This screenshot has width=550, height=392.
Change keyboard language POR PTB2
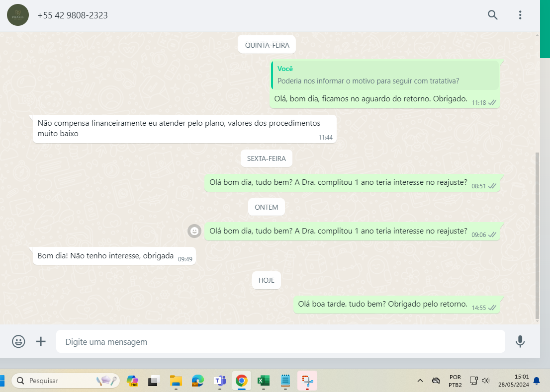click(455, 381)
